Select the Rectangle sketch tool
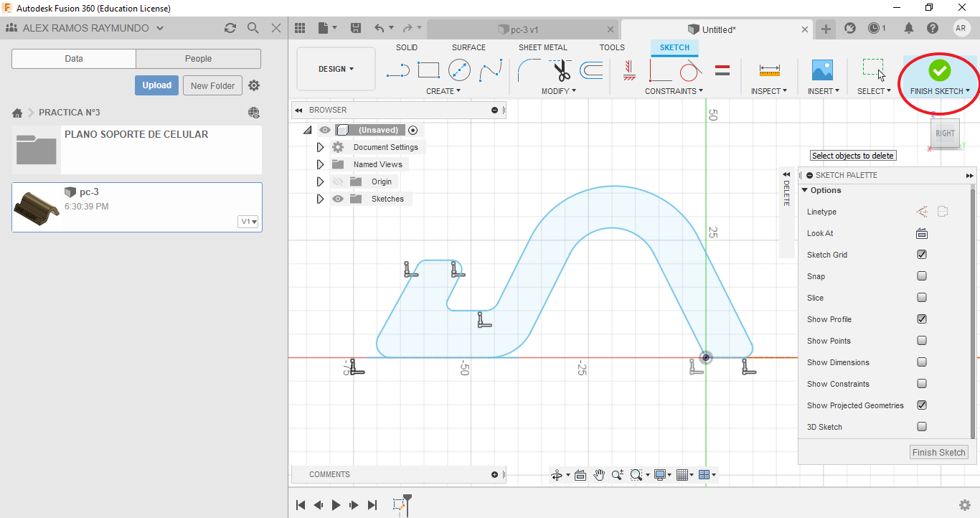This screenshot has width=980, height=518. (x=428, y=70)
